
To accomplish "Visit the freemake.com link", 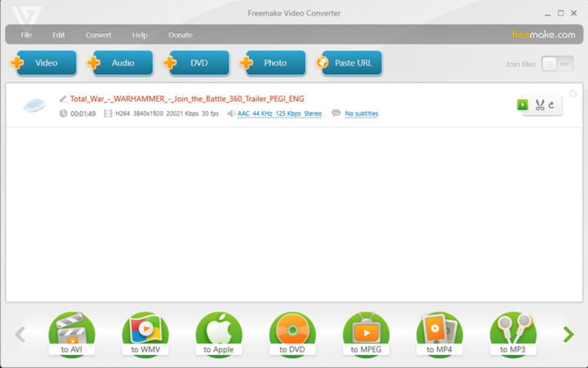I will tap(544, 35).
